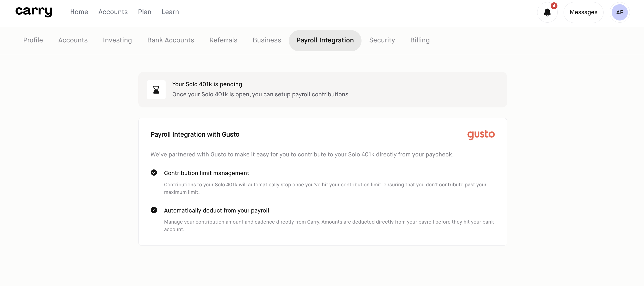Screen dimensions: 644x286
Task: Click the Contribution limit management checkmark
Action: click(154, 172)
